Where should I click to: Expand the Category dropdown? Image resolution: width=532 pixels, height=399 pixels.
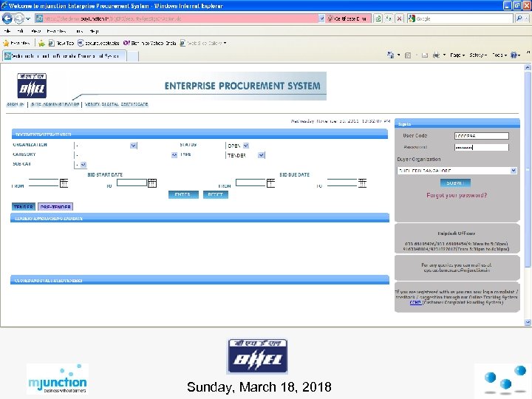(x=174, y=155)
